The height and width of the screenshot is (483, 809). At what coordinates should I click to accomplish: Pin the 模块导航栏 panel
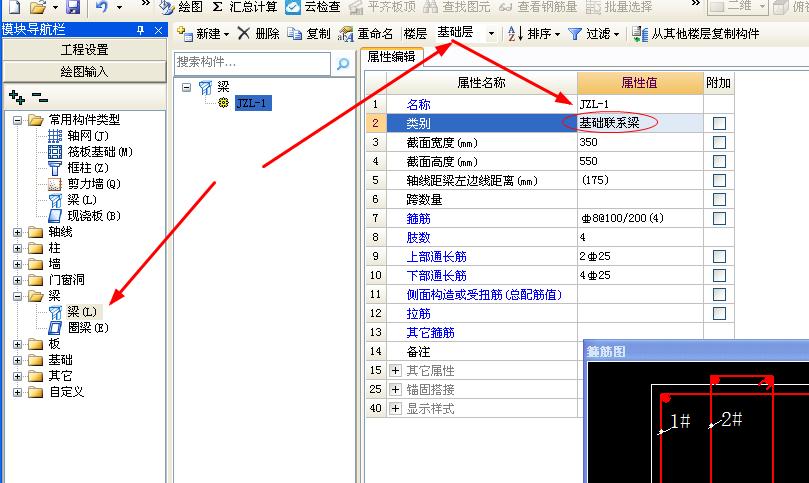tap(140, 30)
